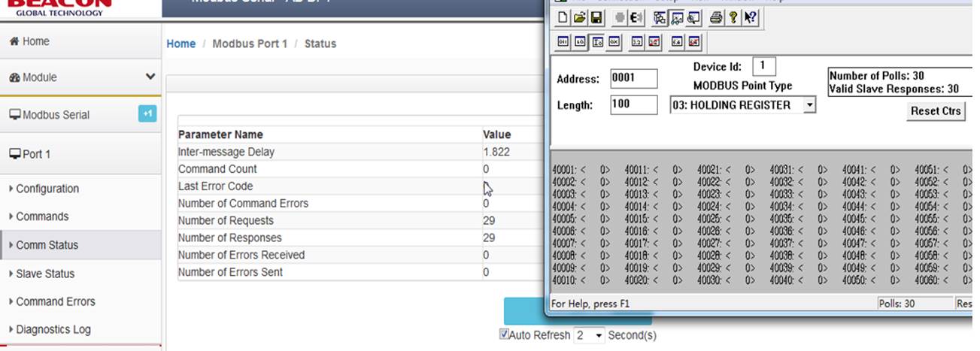
Task: Click the Device Id input field
Action: [763, 66]
